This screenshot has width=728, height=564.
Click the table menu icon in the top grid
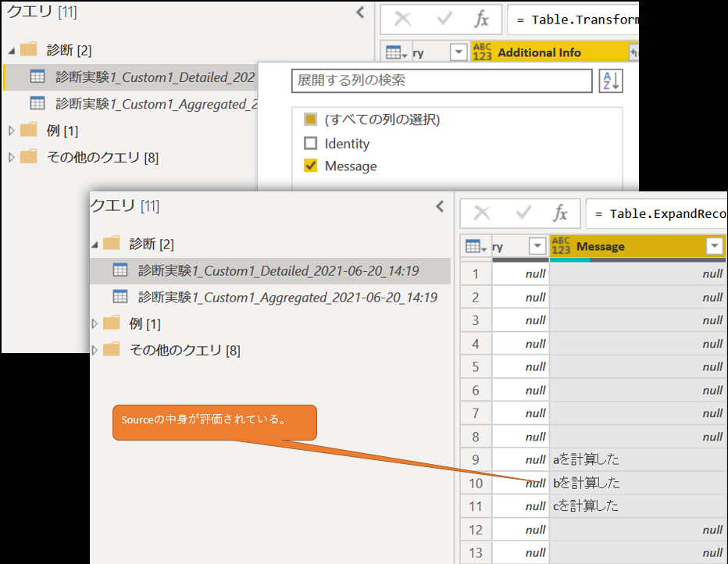click(396, 53)
